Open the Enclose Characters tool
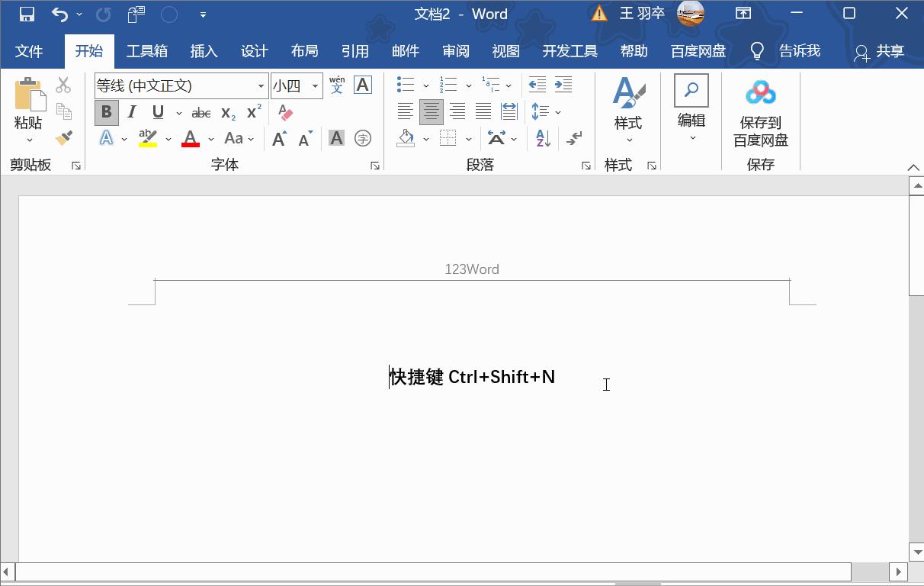The width and height of the screenshot is (924, 586). [x=362, y=138]
